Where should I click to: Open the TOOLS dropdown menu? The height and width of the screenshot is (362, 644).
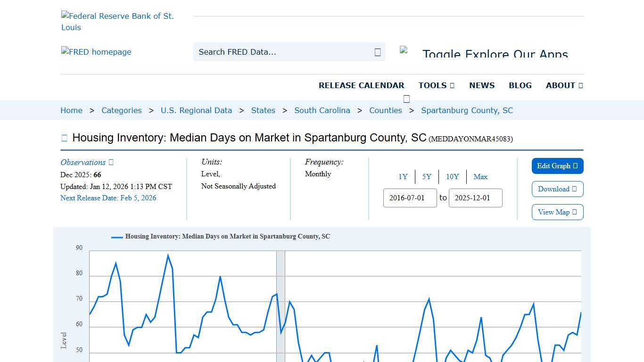[436, 85]
